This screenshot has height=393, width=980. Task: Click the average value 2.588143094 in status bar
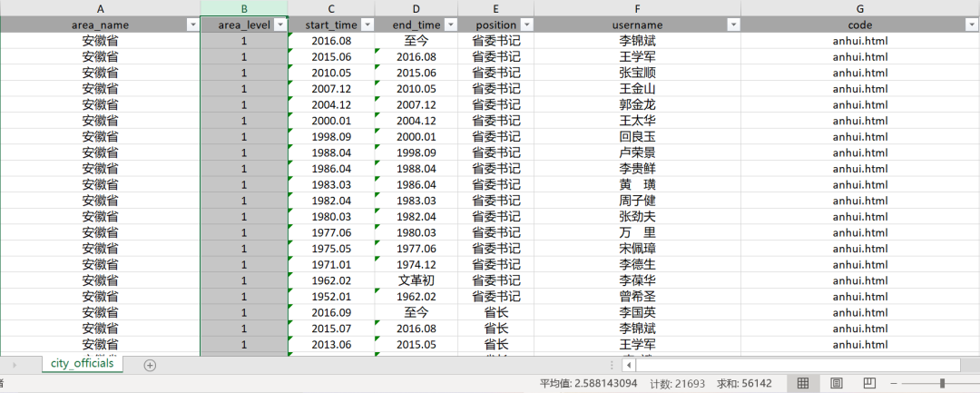[x=589, y=383]
